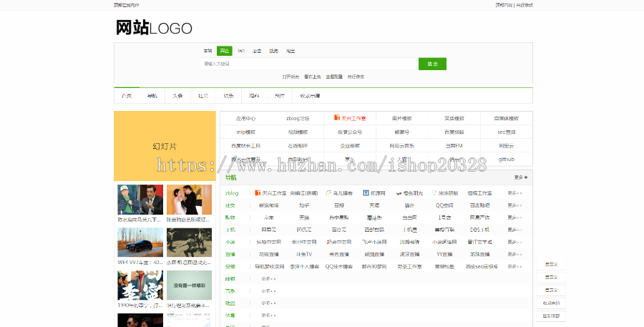644x327 pixels.
Task: Open 网易云音乐 quick link
Action: click(x=401, y=146)
